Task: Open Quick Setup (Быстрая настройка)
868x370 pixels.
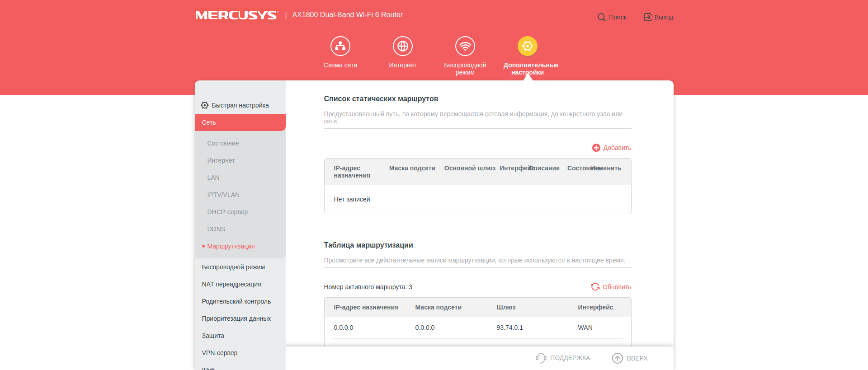Action: [240, 105]
